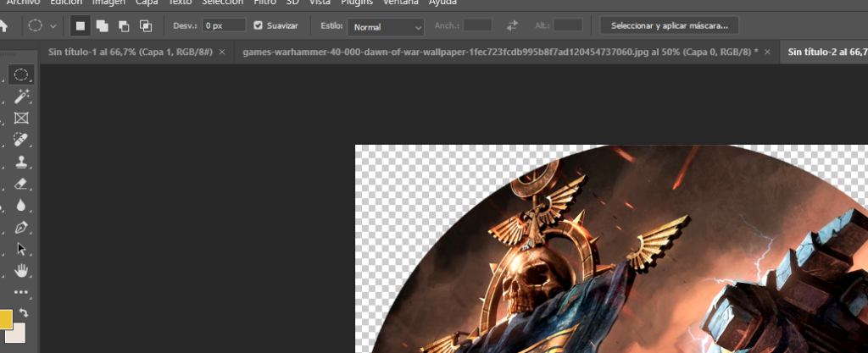The height and width of the screenshot is (353, 868).
Task: Open the Estilo dropdown set to Normal
Action: coord(386,27)
